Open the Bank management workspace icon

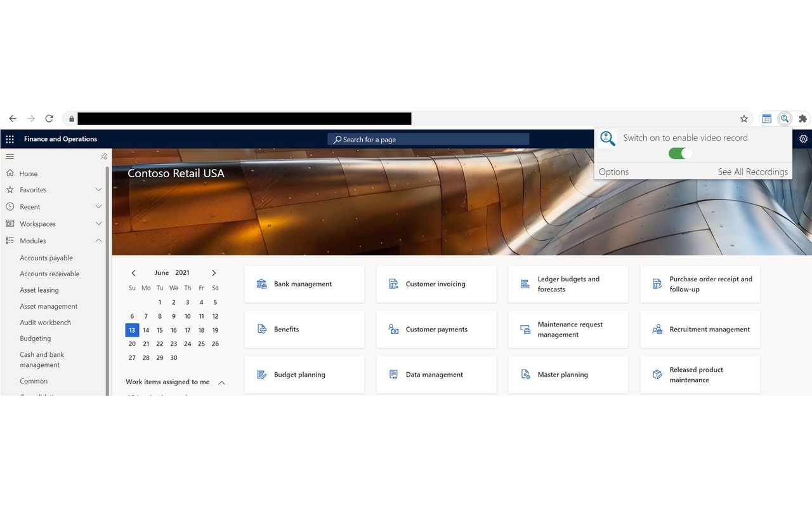tap(262, 284)
